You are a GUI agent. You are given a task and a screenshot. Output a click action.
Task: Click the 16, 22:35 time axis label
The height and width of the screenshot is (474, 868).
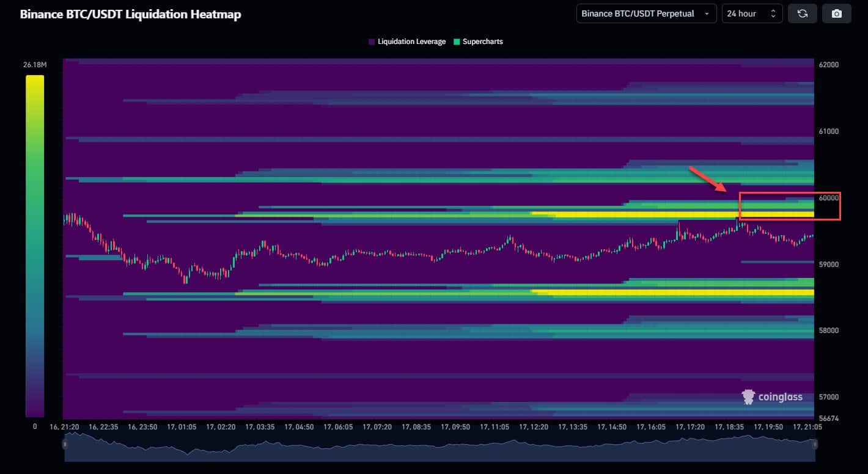tap(103, 427)
